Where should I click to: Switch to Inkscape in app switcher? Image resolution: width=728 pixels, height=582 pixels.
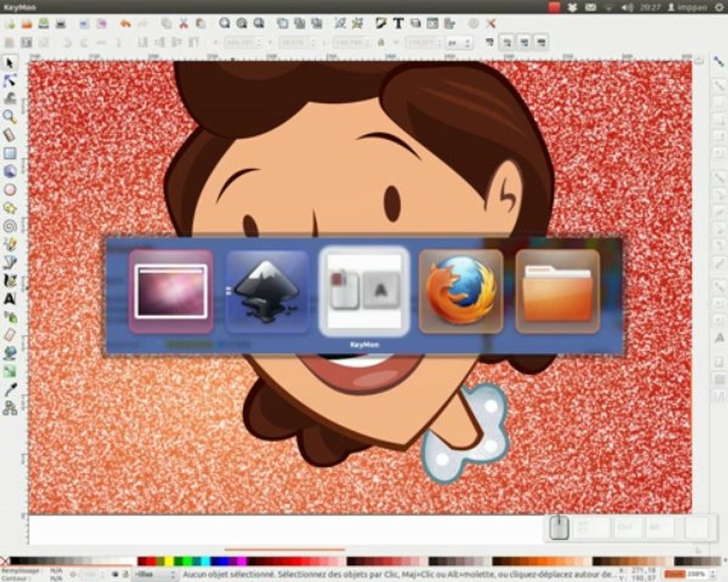(268, 292)
